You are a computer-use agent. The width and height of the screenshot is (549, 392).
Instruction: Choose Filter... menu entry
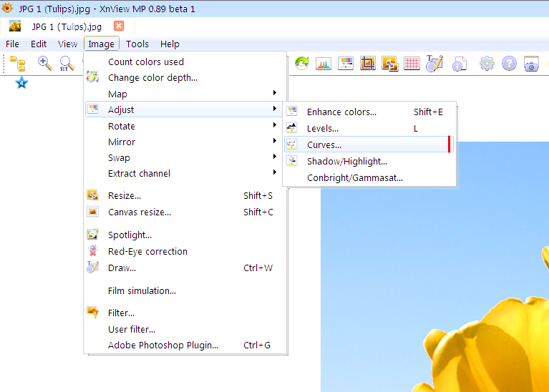[x=185, y=313]
